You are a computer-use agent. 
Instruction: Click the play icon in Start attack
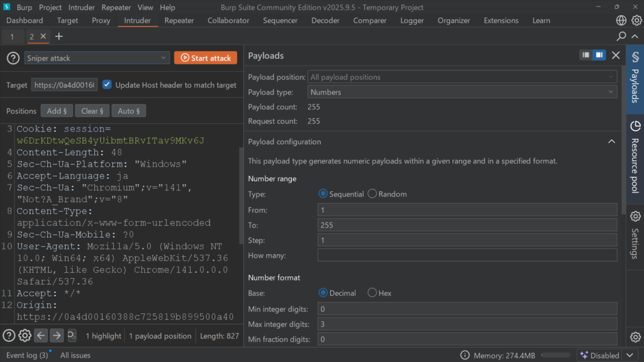pos(185,58)
